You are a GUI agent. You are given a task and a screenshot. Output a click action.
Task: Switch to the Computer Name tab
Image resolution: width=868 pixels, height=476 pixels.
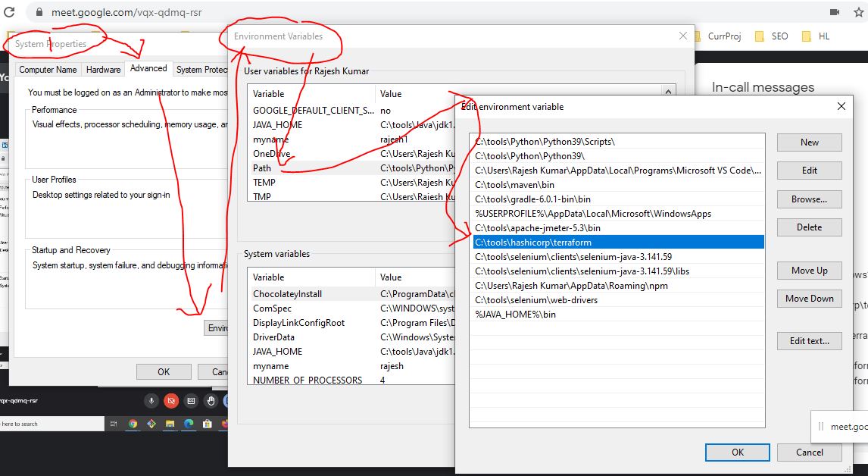(x=48, y=69)
